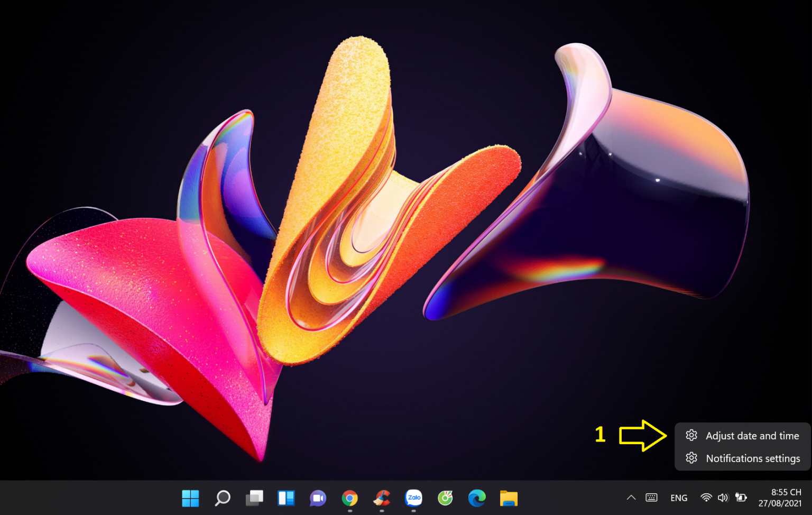Launch Microsoft Edge from taskbar
812x515 pixels.
click(477, 498)
